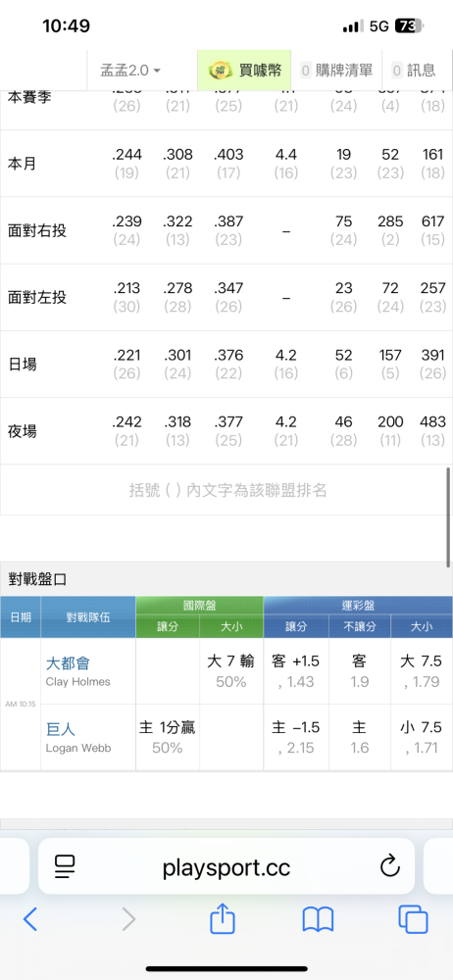453x980 pixels.
Task: Tap the 本月 row label
Action: pyautogui.click(x=22, y=164)
